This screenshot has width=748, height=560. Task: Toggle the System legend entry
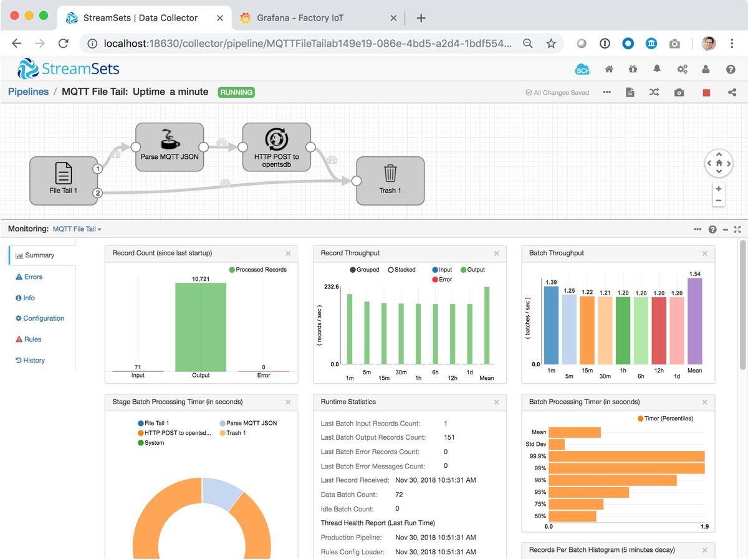click(151, 443)
